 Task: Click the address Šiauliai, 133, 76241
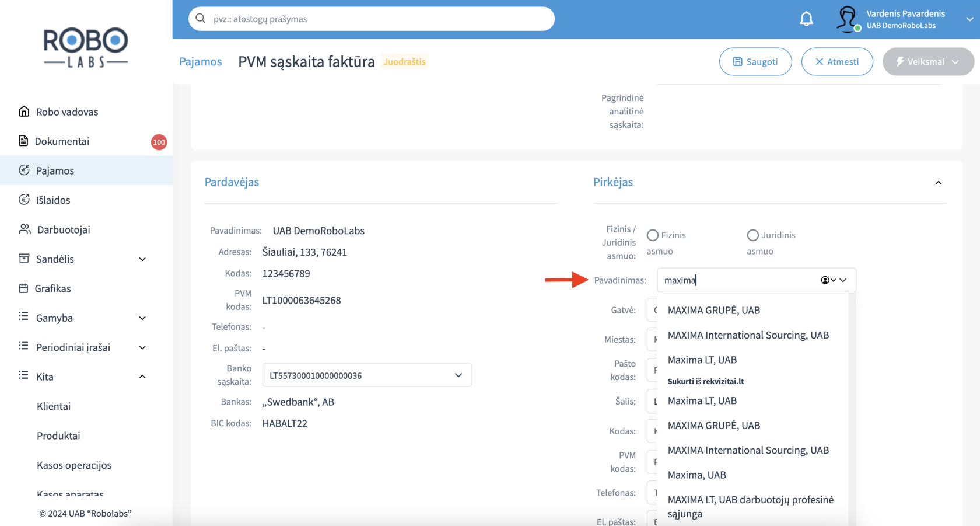304,252
